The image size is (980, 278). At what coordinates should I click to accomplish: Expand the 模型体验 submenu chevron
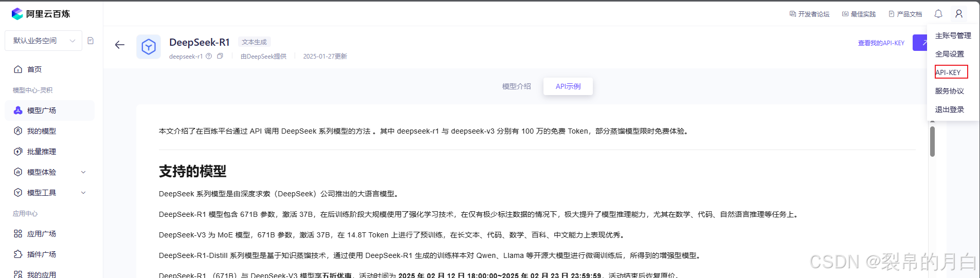click(83, 172)
